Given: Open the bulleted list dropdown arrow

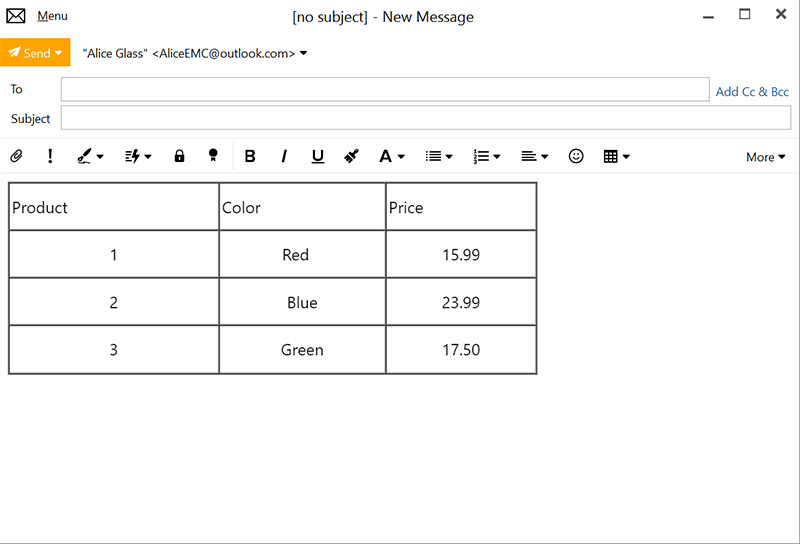Looking at the screenshot, I should [x=449, y=157].
